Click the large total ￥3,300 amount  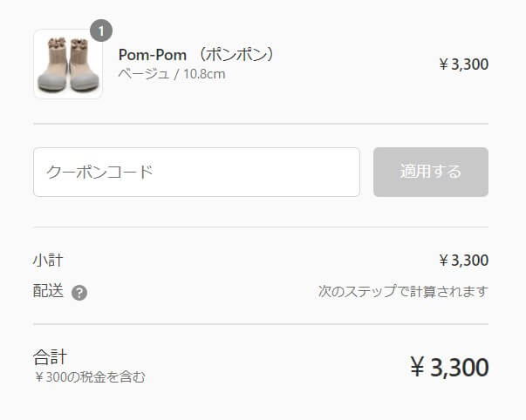(449, 368)
